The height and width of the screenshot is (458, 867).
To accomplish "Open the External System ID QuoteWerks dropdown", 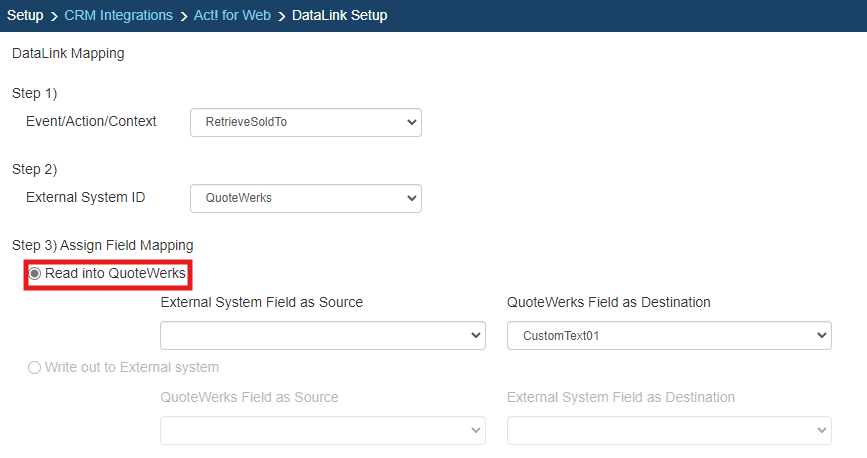I will [305, 198].
